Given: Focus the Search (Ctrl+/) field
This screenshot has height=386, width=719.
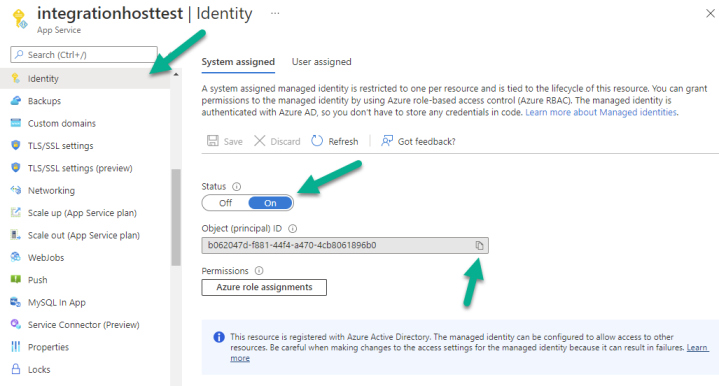Looking at the screenshot, I should tap(84, 55).
